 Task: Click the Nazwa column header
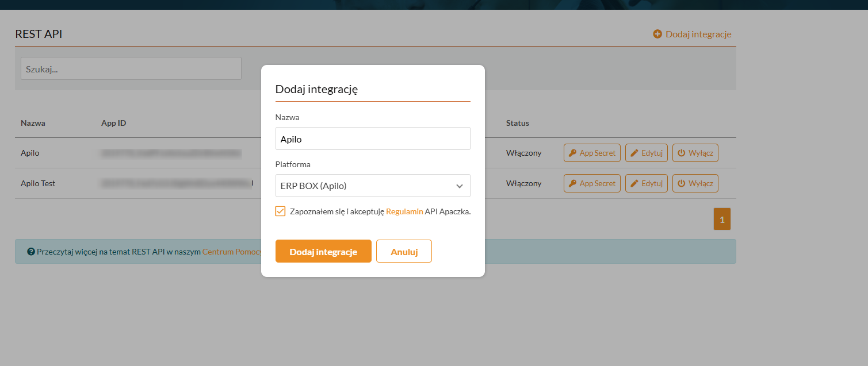tap(33, 123)
